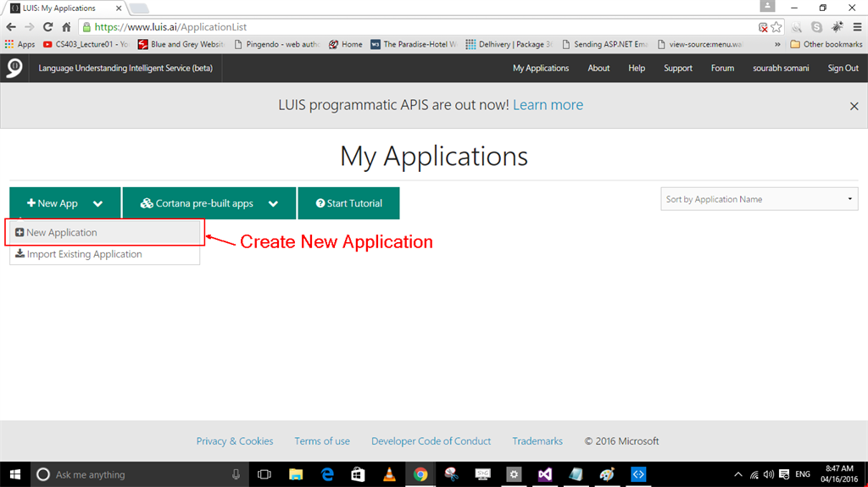This screenshot has height=487, width=868.
Task: Open Chrome menu hamburger icon
Action: (x=857, y=26)
